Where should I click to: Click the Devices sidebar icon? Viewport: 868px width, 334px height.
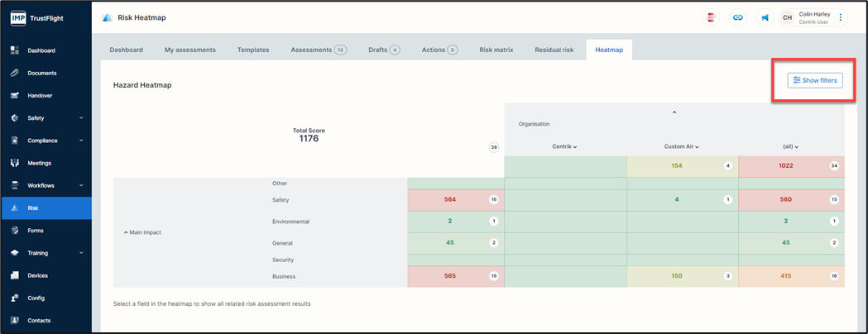pos(15,275)
